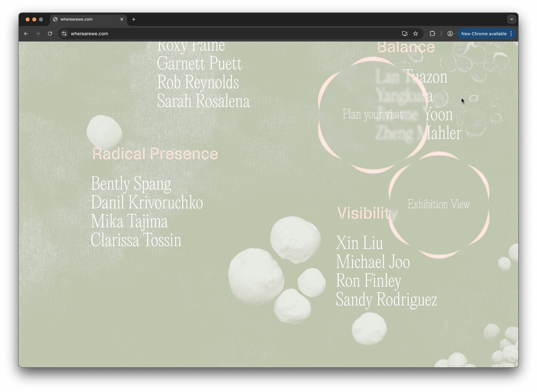537x392 pixels.
Task: Click artist name Sandy Rodriguez
Action: pyautogui.click(x=386, y=299)
